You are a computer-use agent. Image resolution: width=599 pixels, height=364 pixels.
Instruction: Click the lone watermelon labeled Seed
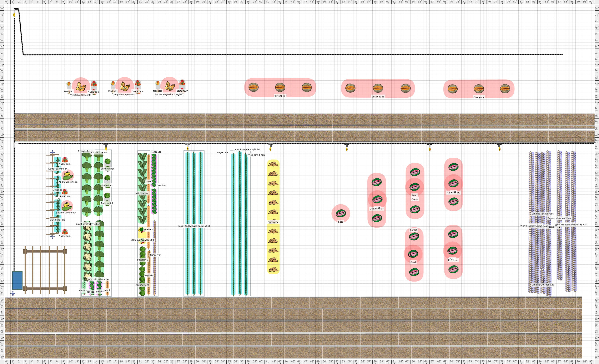341,213
